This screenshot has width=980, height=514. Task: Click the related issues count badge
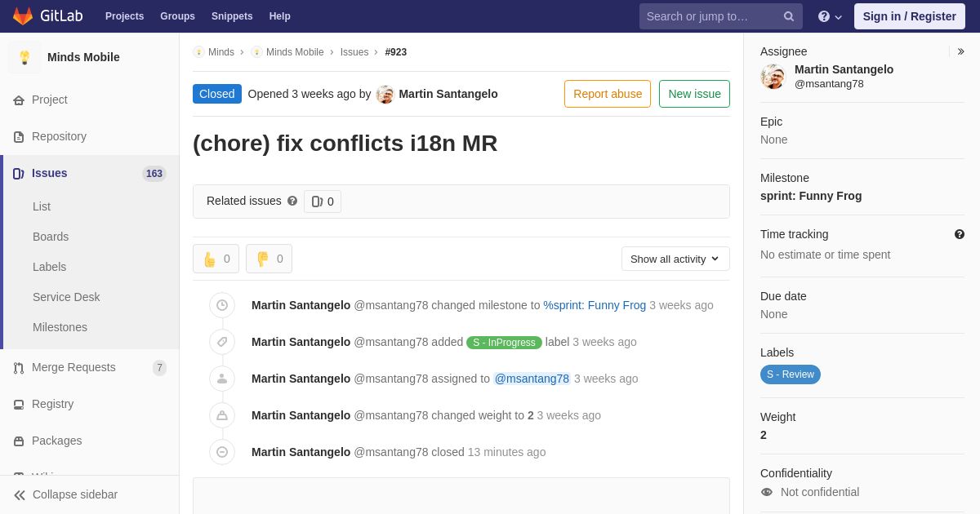323,202
